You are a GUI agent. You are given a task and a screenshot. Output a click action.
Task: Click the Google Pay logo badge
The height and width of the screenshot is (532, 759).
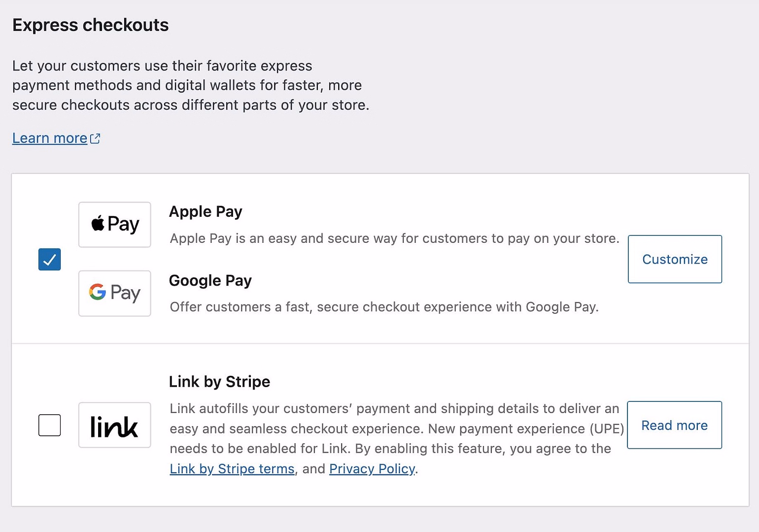114,294
